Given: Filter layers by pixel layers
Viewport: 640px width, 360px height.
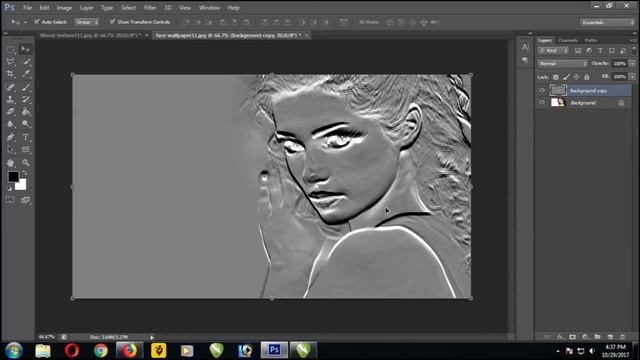Looking at the screenshot, I should (578, 51).
